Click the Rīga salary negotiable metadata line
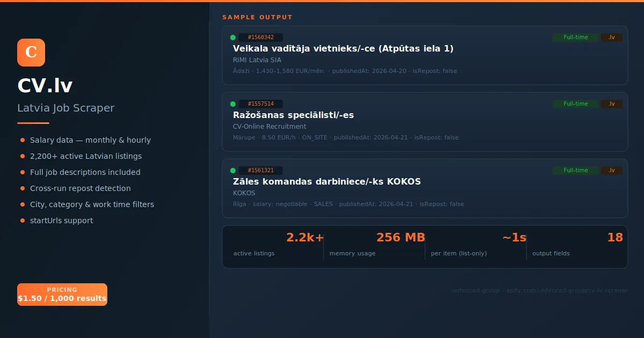 click(x=348, y=204)
